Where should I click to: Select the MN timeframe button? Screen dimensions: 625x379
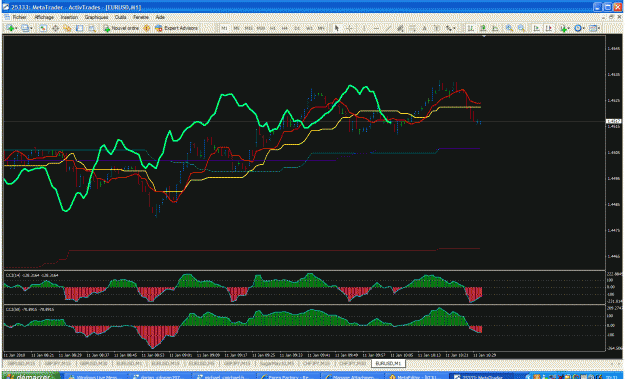click(x=321, y=28)
